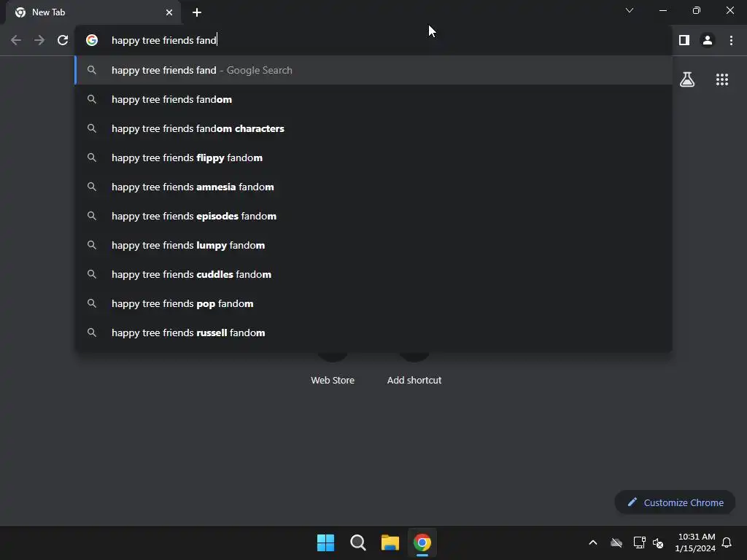Screen dimensions: 747x560
Task: Open the notifications bell icon
Action: coord(727,542)
